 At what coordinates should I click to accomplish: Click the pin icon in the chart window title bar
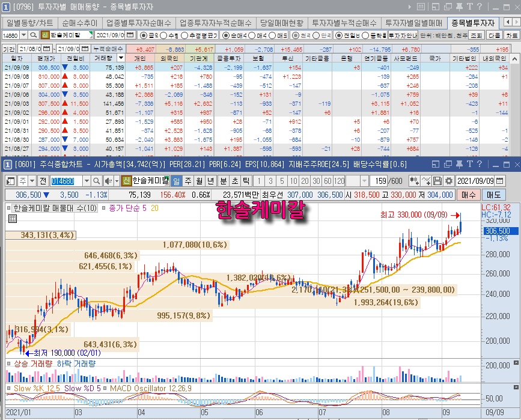[459, 164]
